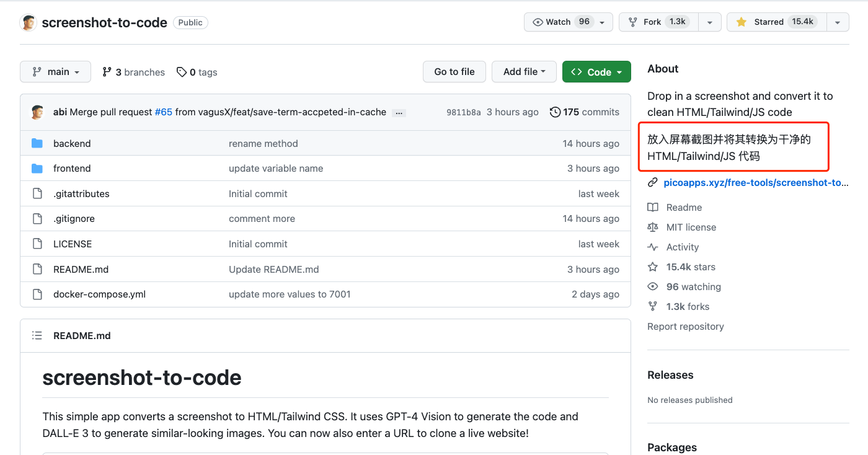
Task: Click the file icon for .gitignore
Action: click(37, 219)
